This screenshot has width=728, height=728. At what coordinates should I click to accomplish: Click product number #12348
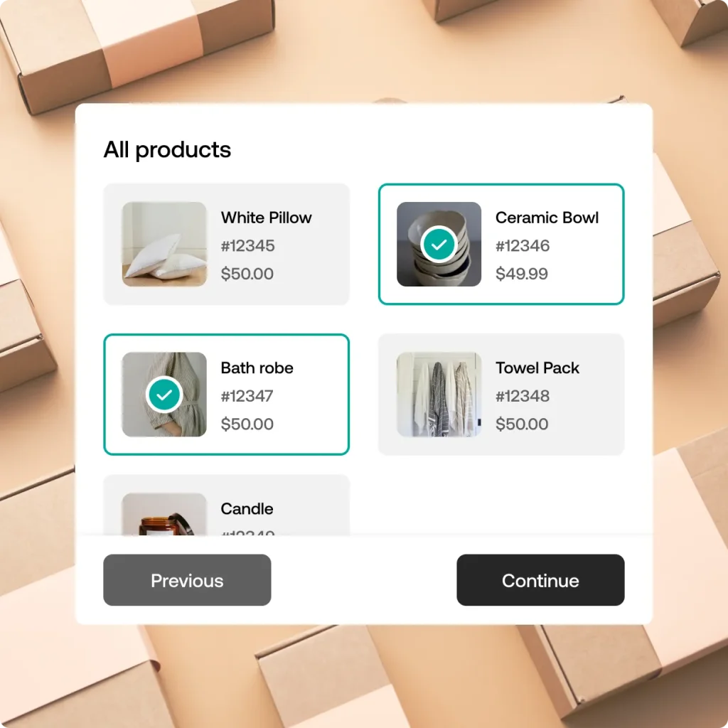click(523, 396)
